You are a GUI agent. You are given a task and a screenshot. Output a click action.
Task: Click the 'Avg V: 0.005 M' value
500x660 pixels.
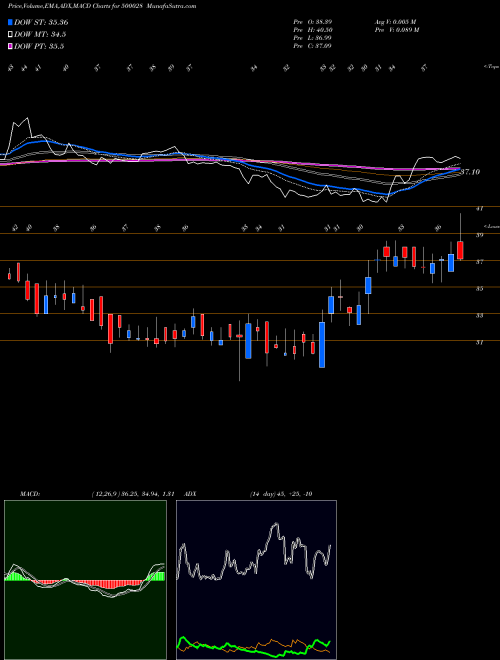[x=396, y=21]
